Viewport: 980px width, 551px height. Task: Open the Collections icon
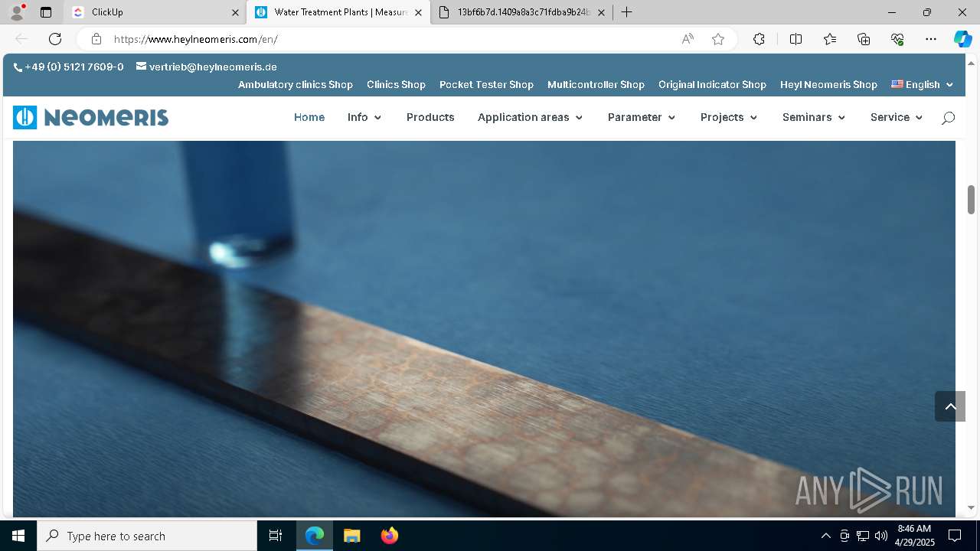tap(864, 39)
